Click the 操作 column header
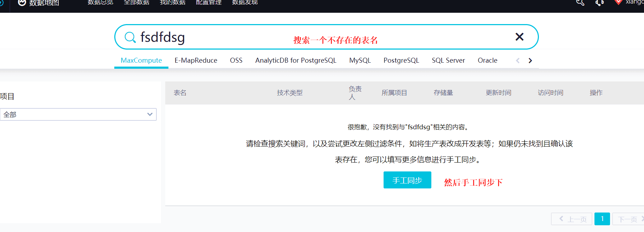The image size is (644, 232). (596, 93)
